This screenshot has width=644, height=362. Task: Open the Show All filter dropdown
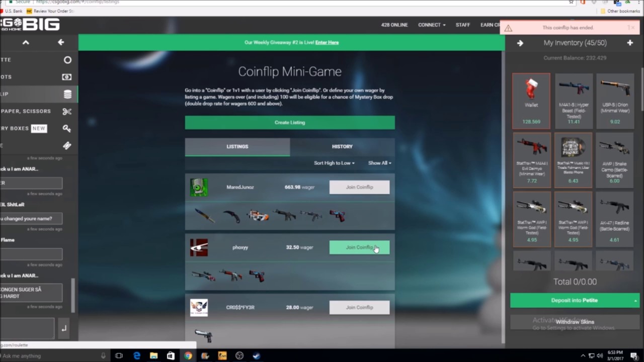379,163
